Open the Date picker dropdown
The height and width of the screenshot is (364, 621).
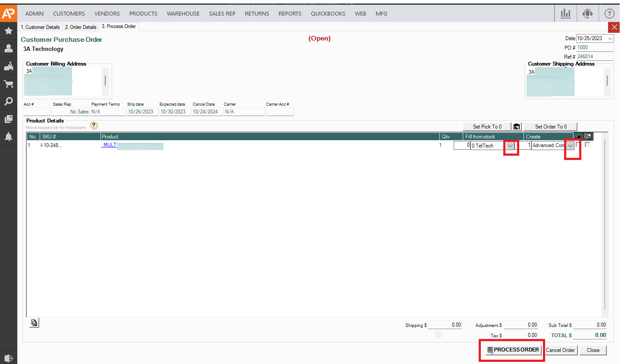610,39
